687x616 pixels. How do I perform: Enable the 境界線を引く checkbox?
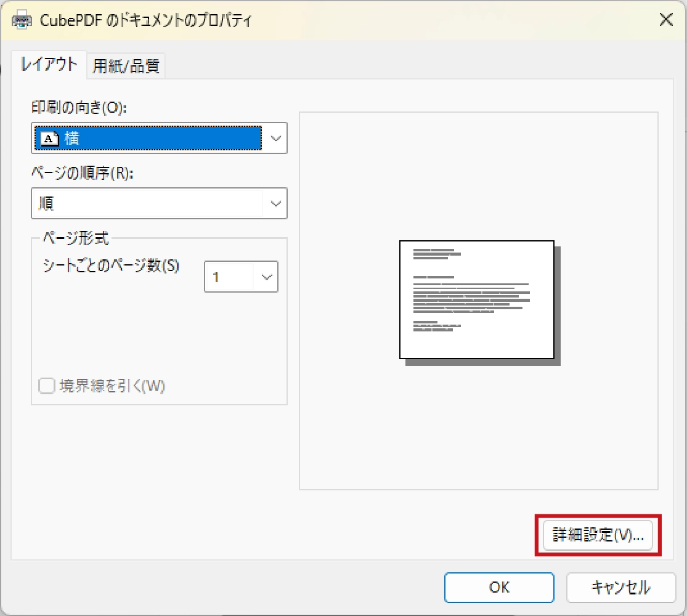[x=47, y=386]
